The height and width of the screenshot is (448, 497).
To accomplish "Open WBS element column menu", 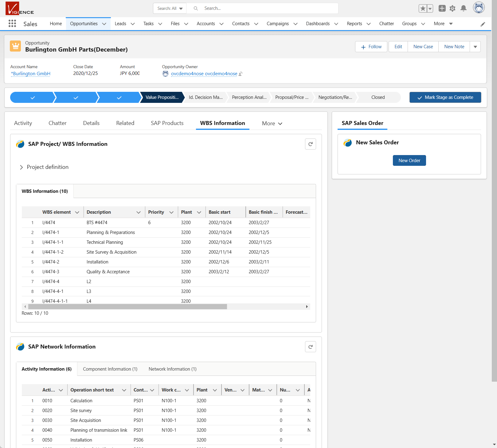I will [x=77, y=212].
